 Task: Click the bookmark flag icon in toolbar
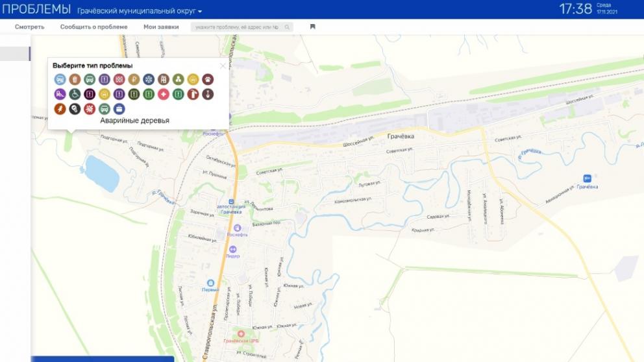tap(312, 27)
